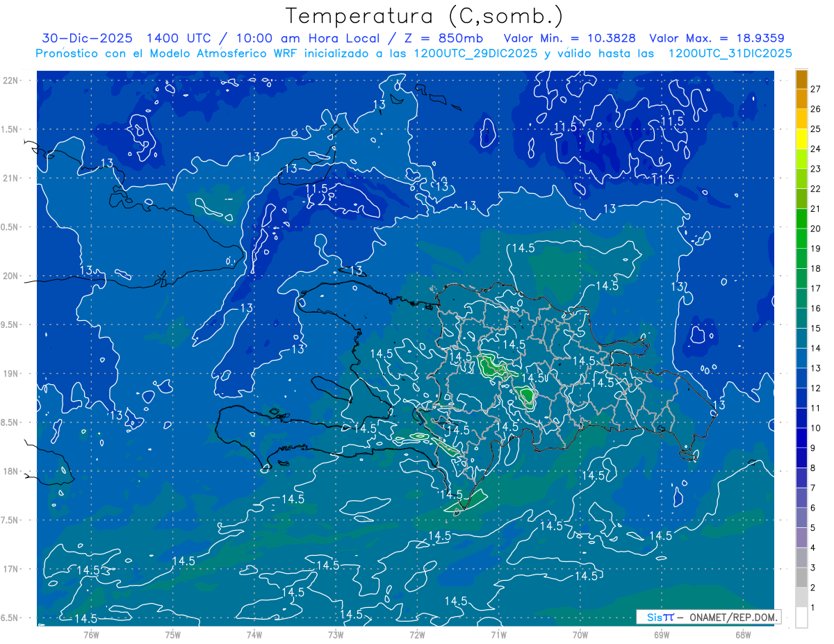
Task: Click color scale value "27"
Action: pyautogui.click(x=816, y=89)
